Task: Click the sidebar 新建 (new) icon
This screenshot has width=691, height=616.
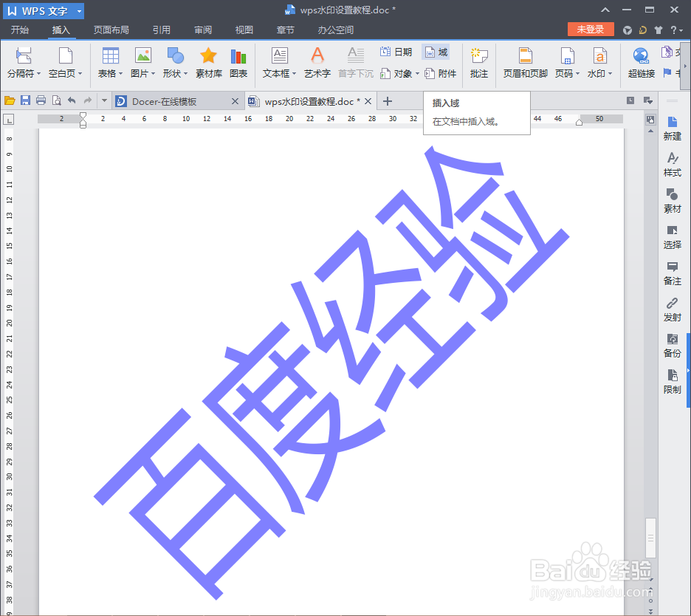Action: [x=672, y=129]
